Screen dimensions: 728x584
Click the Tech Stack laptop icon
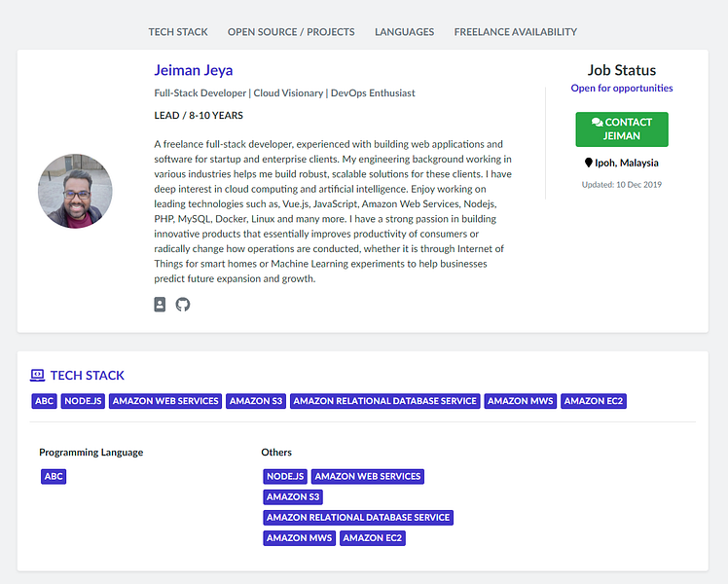click(x=38, y=375)
